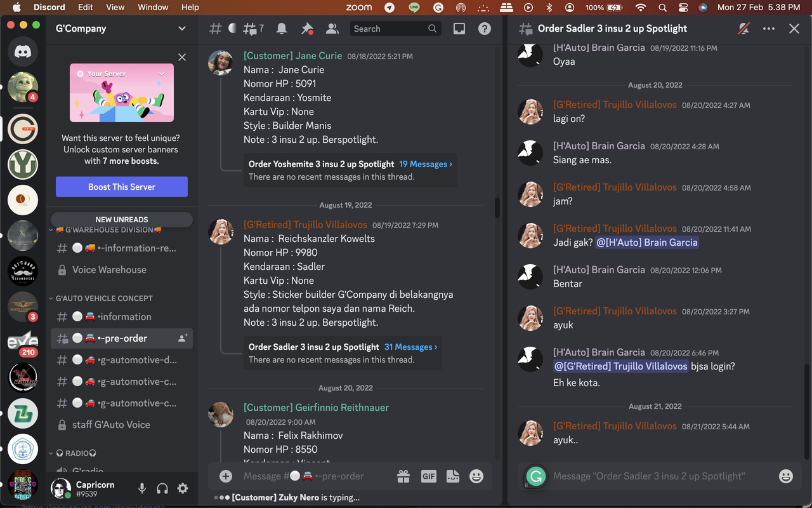Focus the pre-order message input box
The height and width of the screenshot is (508, 812).
314,476
